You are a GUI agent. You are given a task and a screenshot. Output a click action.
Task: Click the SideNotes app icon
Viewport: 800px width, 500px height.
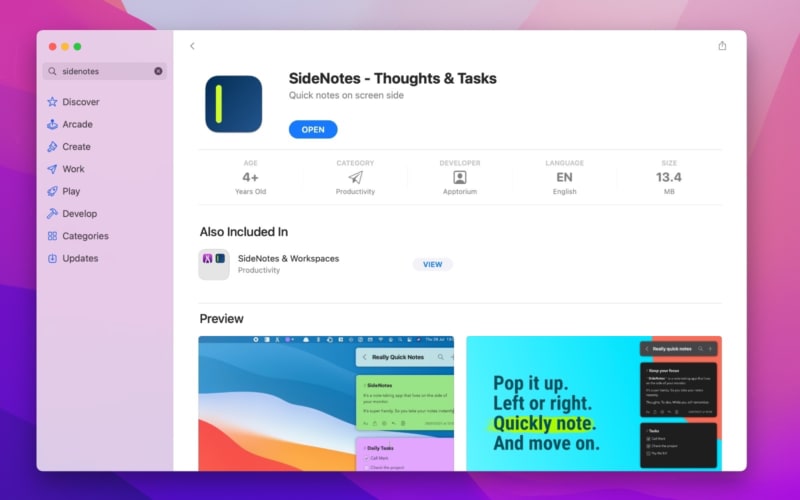[x=234, y=104]
